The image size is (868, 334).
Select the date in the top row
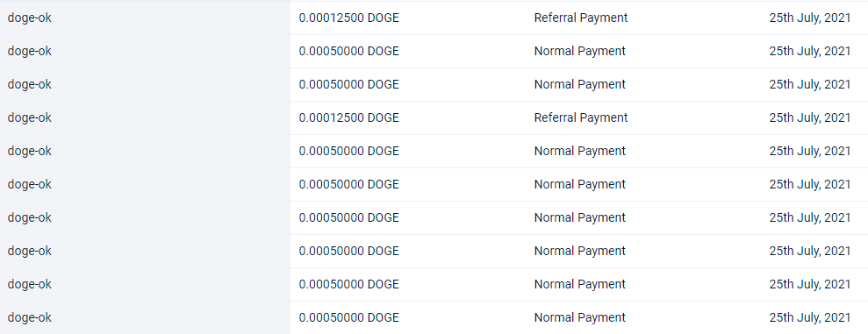click(810, 18)
